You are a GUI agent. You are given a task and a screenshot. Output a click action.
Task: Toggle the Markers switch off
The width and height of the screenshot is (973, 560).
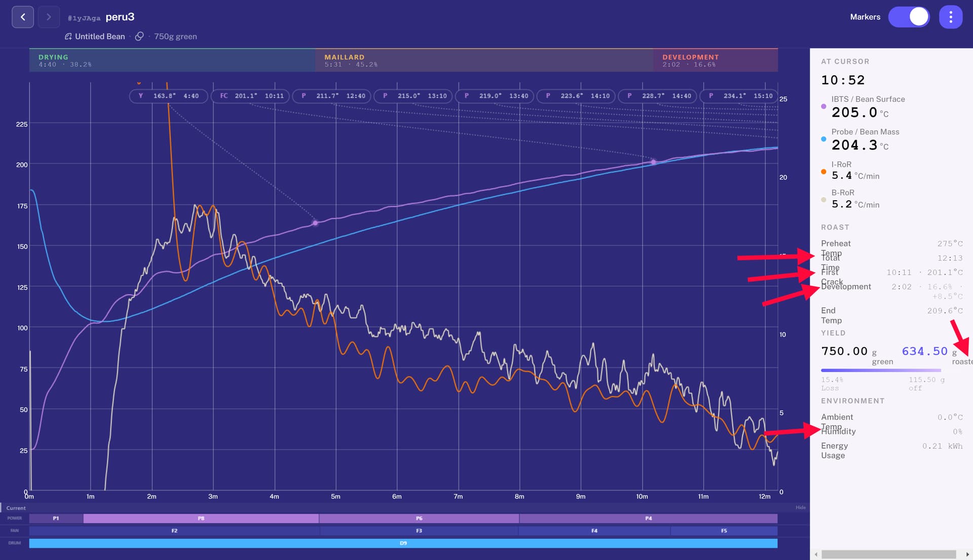pos(909,17)
